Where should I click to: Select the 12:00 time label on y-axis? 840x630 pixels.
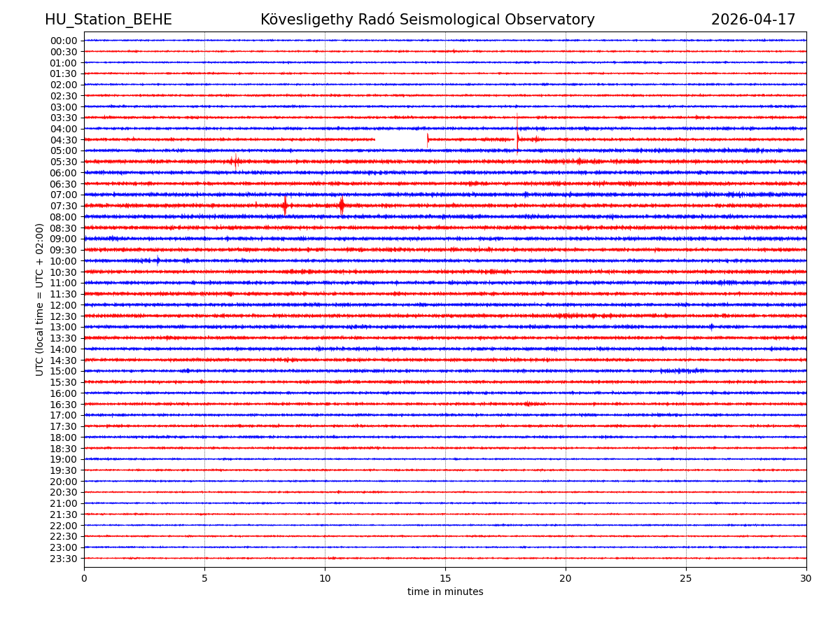tap(63, 305)
